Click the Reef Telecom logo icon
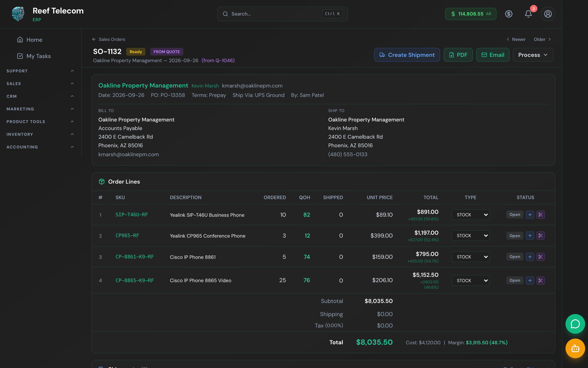The width and height of the screenshot is (588, 368). pyautogui.click(x=18, y=14)
